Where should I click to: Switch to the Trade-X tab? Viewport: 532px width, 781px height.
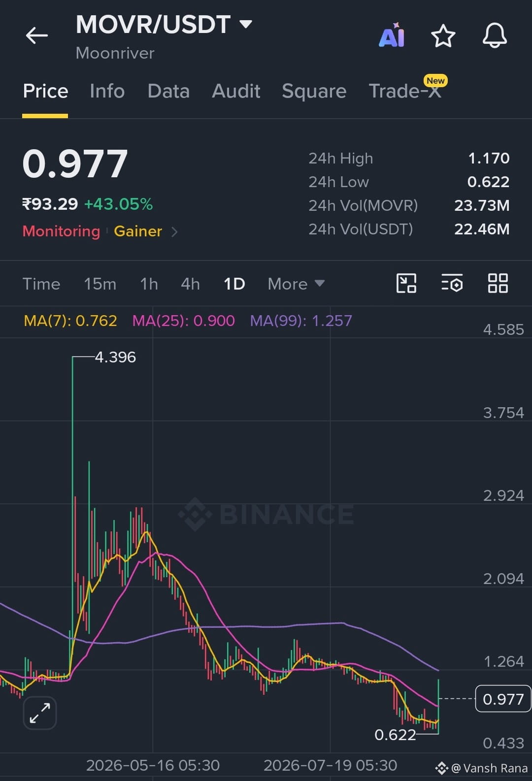[x=405, y=92]
